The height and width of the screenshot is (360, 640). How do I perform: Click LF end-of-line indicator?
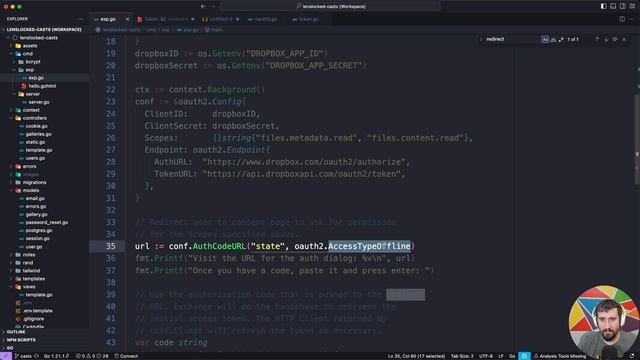pyautogui.click(x=500, y=356)
